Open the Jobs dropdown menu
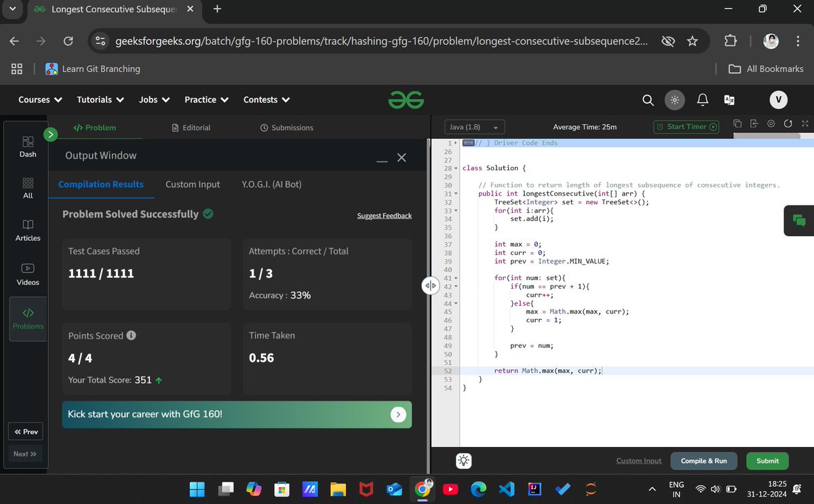Image resolution: width=814 pixels, height=504 pixels. coord(154,100)
